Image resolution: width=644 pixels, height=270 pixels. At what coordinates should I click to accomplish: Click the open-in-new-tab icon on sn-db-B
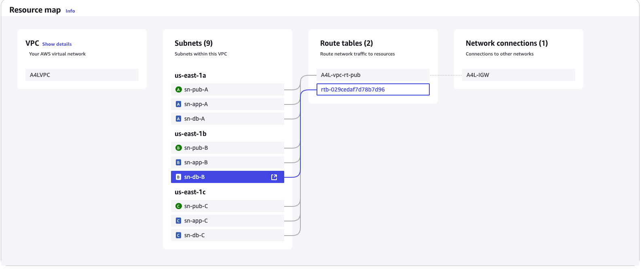pyautogui.click(x=274, y=177)
